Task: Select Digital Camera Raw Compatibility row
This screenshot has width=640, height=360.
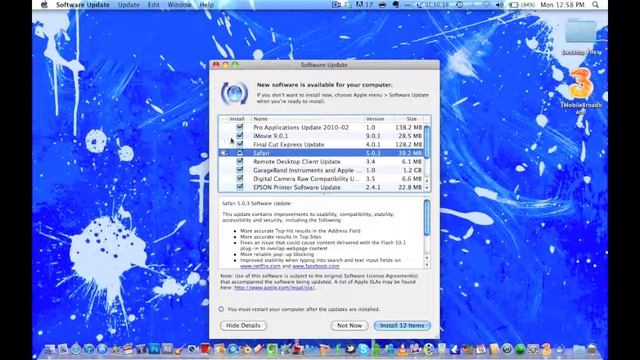Action: coord(321,179)
